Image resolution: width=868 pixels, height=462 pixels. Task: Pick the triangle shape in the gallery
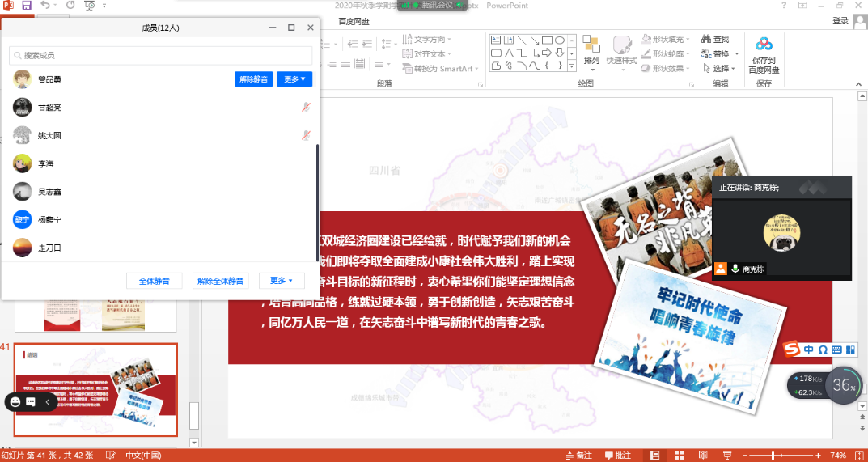pyautogui.click(x=509, y=53)
